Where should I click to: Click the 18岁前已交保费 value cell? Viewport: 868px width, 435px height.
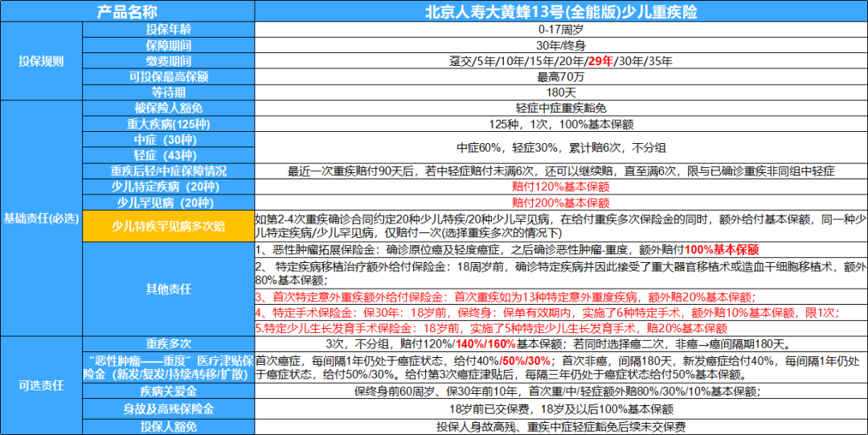click(x=561, y=409)
